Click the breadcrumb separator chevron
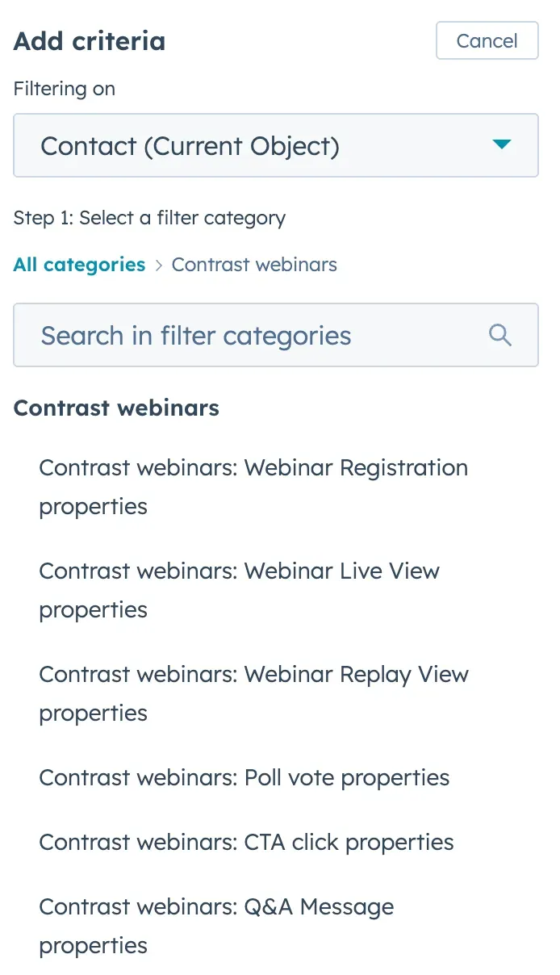This screenshot has height=975, width=560. tap(158, 264)
